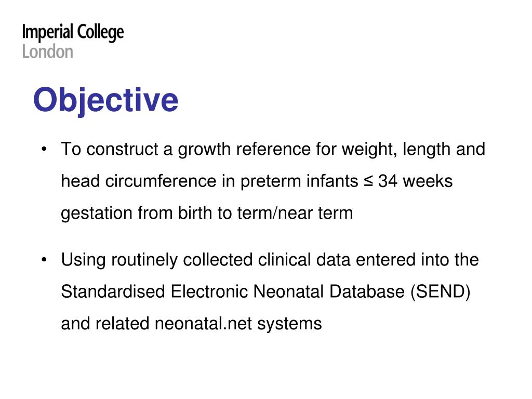Click the less-than-or-equal symbol before 34

tap(368, 181)
